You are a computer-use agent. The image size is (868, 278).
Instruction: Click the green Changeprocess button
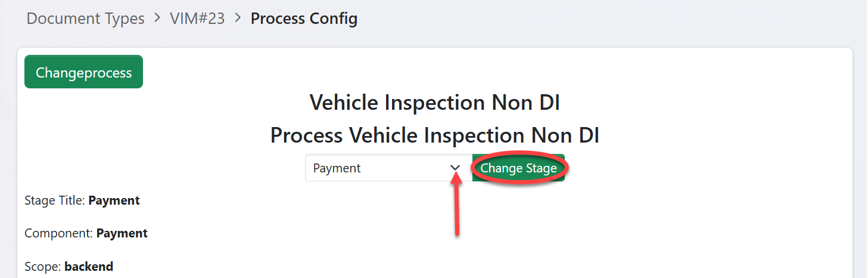click(83, 72)
